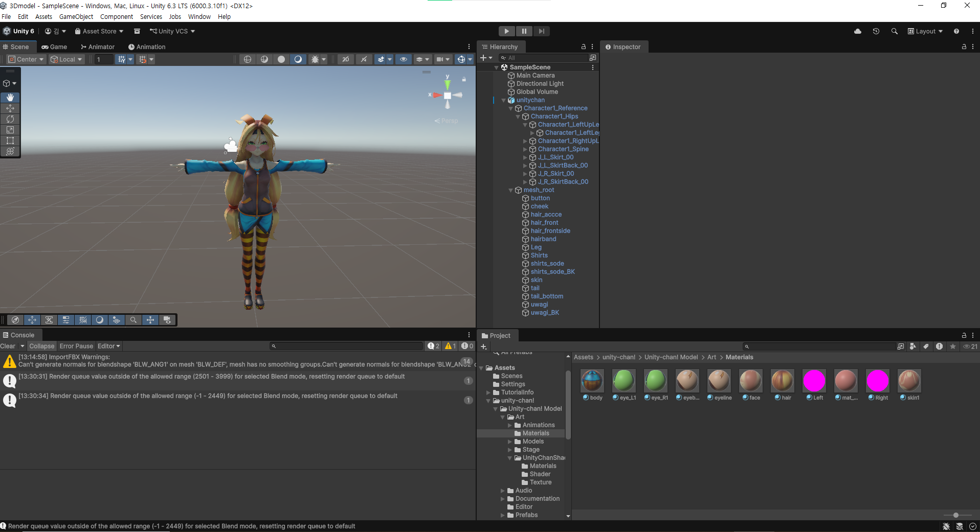Select the Rect tool
980x532 pixels.
(x=10, y=141)
